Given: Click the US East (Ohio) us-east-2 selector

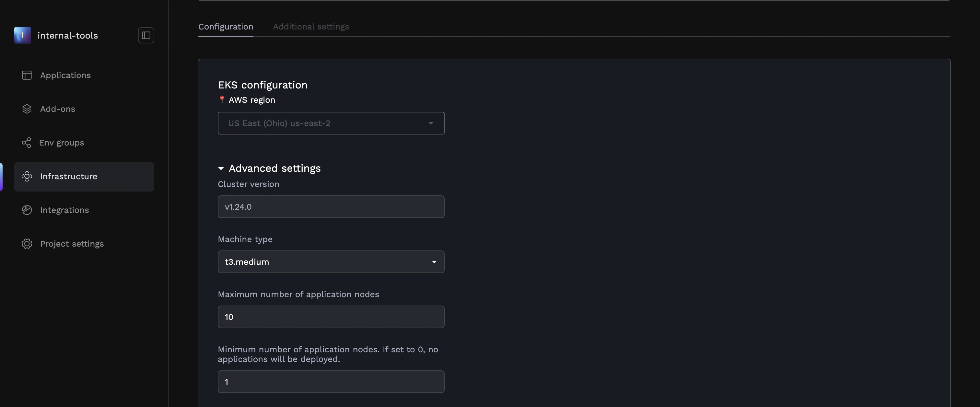Looking at the screenshot, I should point(331,123).
